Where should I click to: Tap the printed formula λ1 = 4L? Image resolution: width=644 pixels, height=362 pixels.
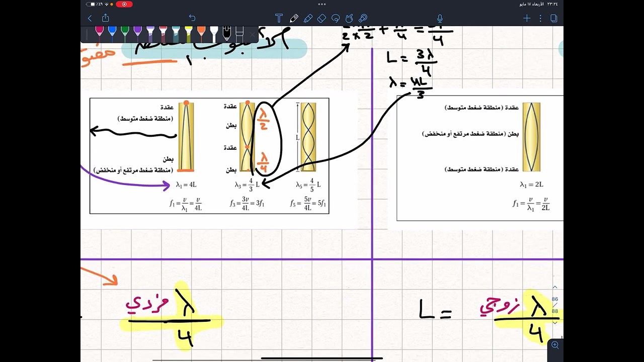click(x=186, y=185)
